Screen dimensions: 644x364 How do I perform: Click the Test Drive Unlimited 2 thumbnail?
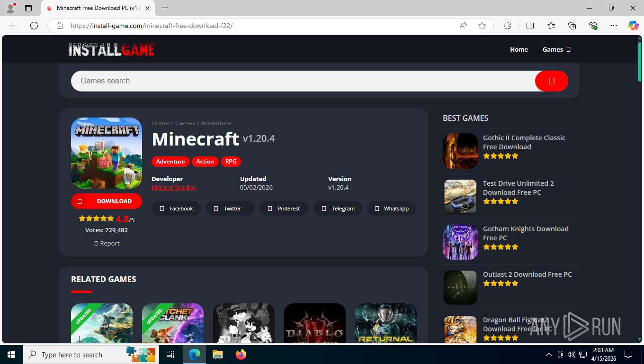[x=460, y=196]
